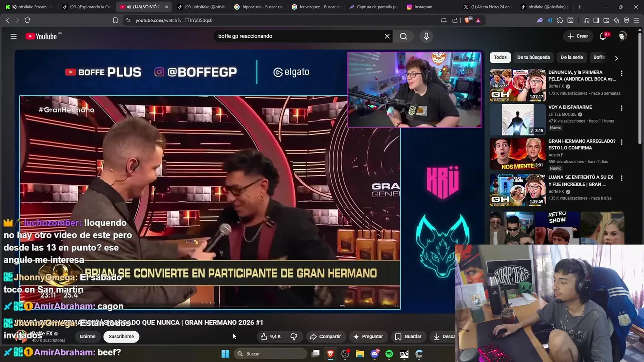The image size is (644, 362).
Task: Click the share page icon in address bar
Action: 455,20
